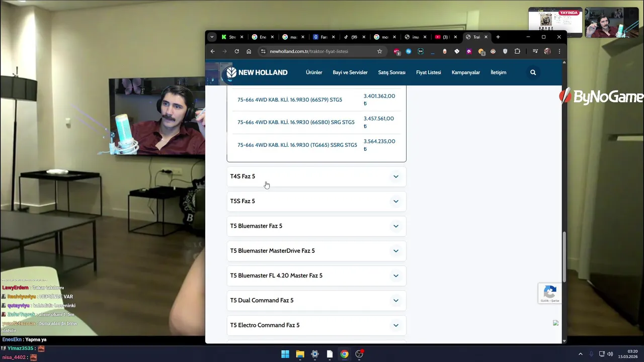
Task: Open the Satış Sonrası menu
Action: coord(392,72)
